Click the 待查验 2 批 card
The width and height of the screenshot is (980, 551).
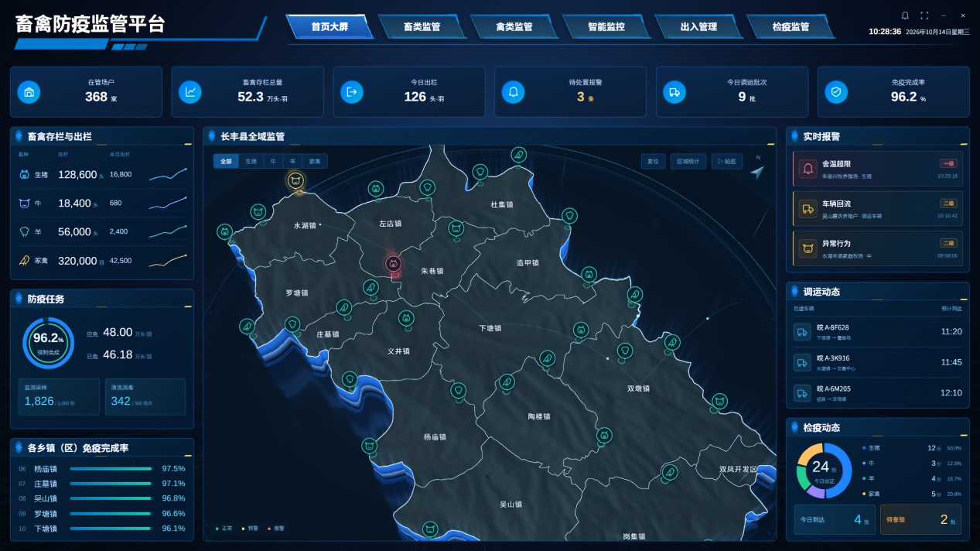coord(920,519)
